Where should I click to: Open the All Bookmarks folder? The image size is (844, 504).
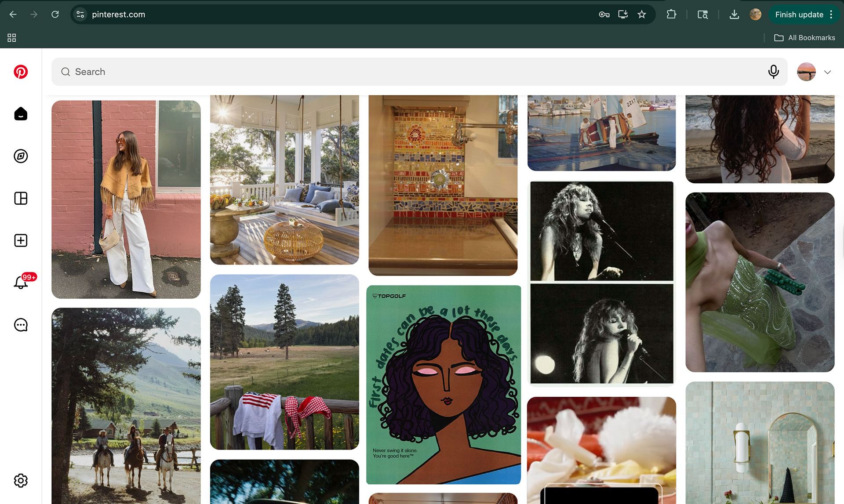pyautogui.click(x=804, y=38)
